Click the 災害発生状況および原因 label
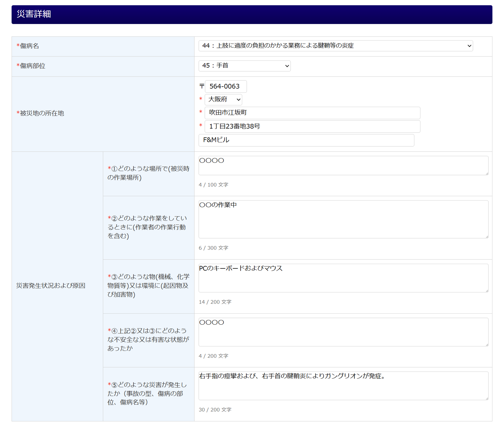The image size is (504, 428). coord(51,286)
